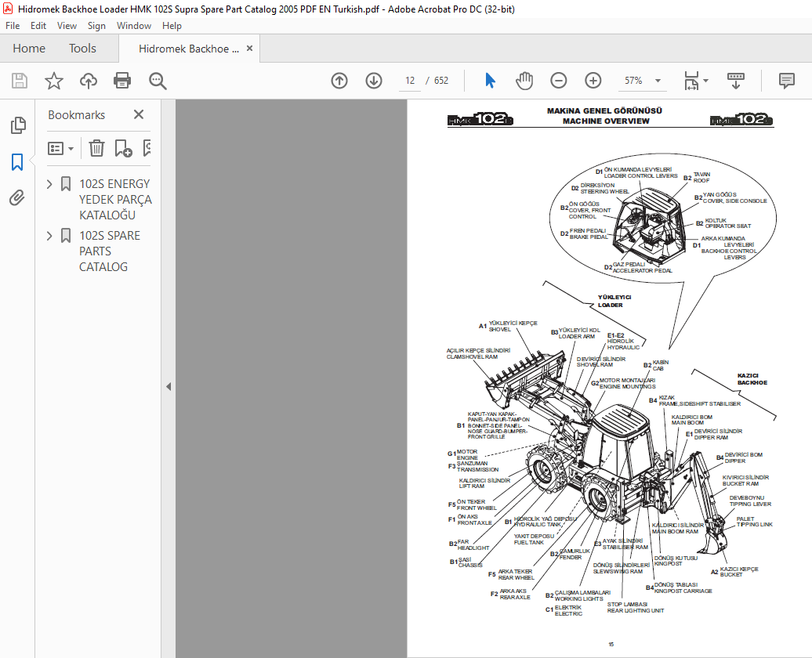Click the Bookmarks panel title
This screenshot has width=812, height=658.
point(77,115)
